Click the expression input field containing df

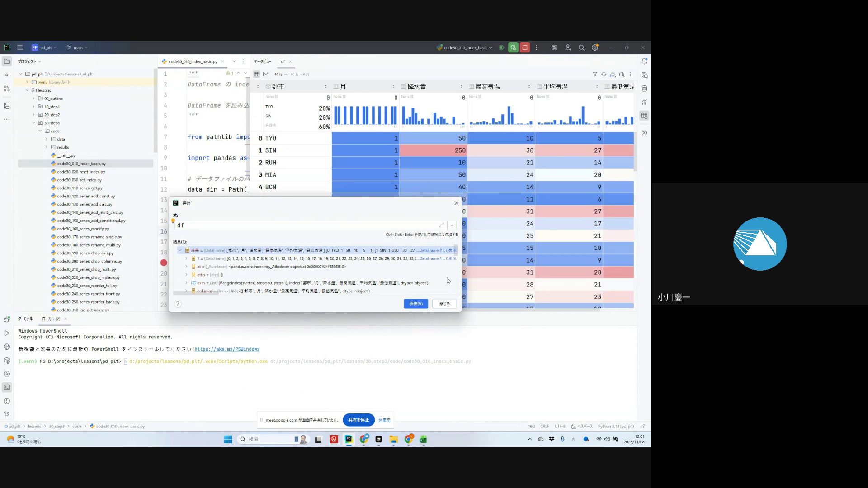coord(307,225)
